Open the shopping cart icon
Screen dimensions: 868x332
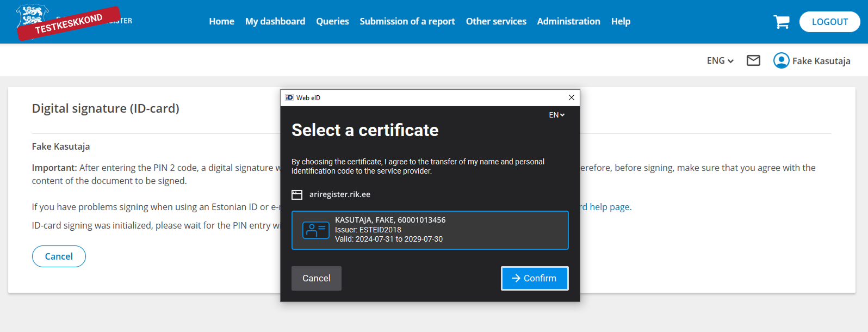(782, 22)
